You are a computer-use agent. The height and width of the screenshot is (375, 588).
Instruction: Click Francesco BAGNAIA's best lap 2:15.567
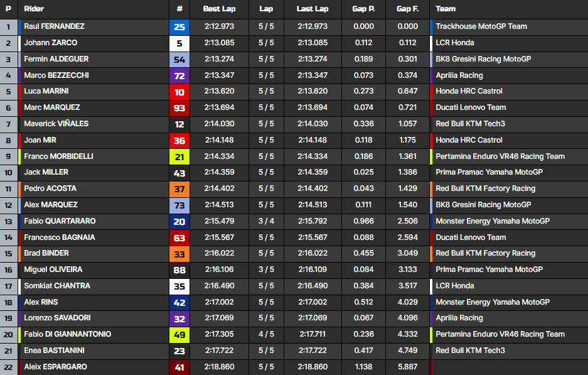point(219,237)
